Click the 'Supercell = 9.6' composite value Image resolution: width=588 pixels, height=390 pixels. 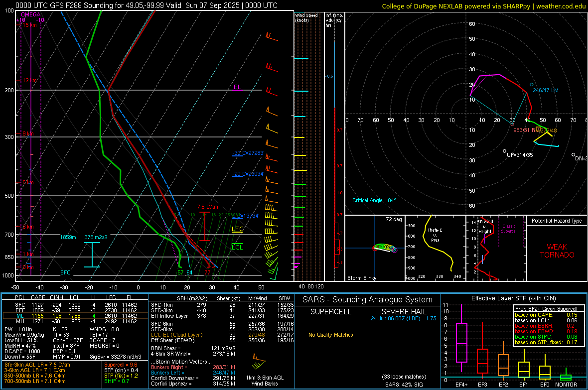click(121, 365)
